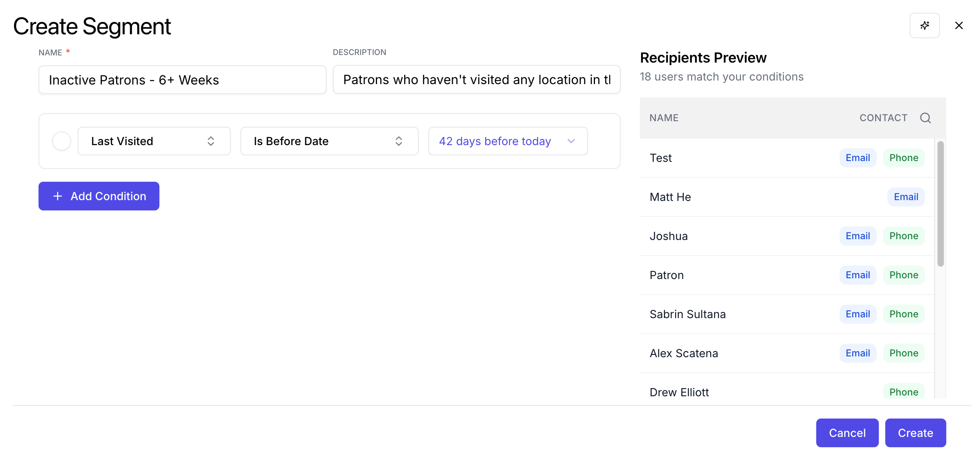
Task: Open recipients search magnifier icon
Action: tap(925, 118)
